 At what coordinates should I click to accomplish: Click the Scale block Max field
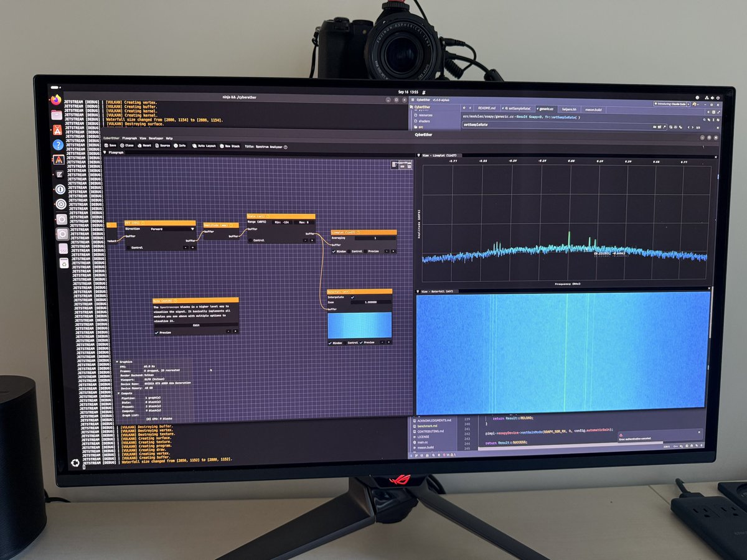pyautogui.click(x=303, y=222)
